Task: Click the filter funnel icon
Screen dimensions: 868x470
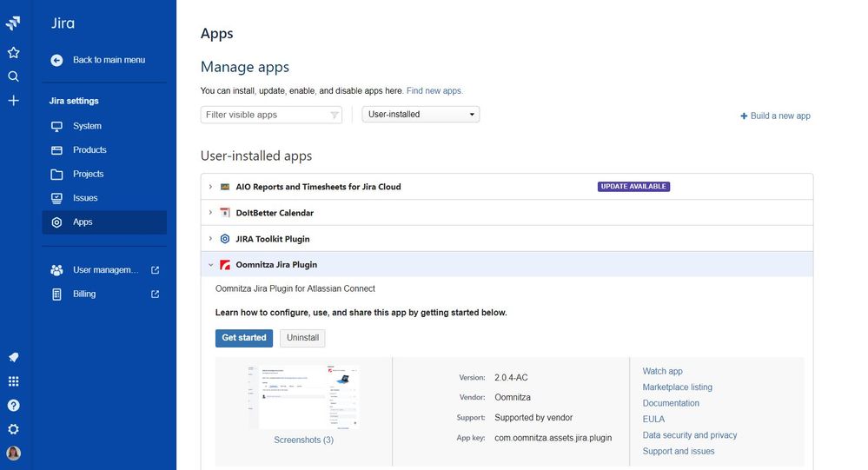Action: click(x=335, y=116)
